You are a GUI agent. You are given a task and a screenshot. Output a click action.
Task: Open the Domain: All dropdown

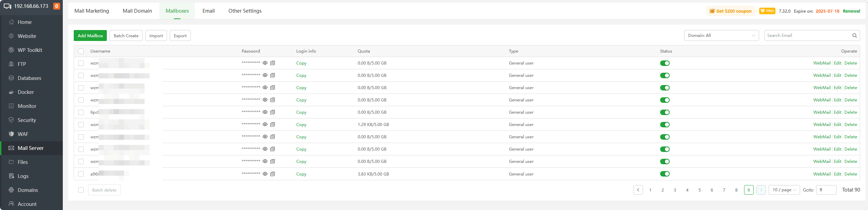pos(721,36)
